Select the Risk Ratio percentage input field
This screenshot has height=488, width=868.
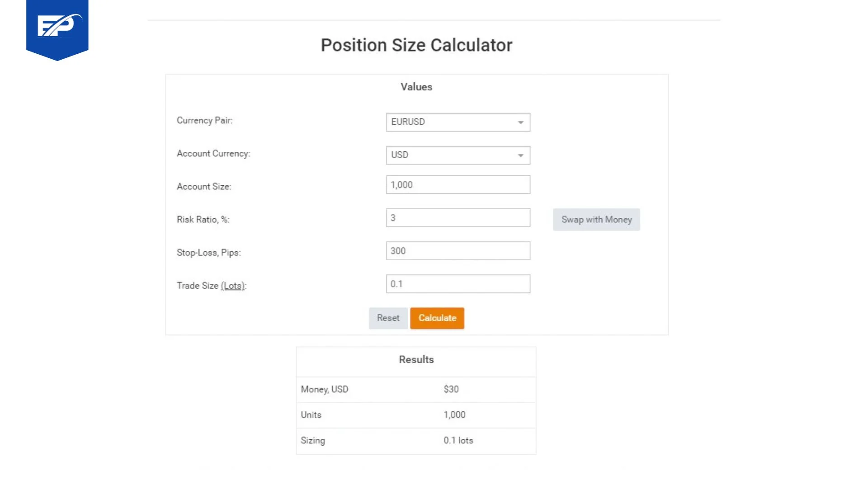pyautogui.click(x=457, y=217)
